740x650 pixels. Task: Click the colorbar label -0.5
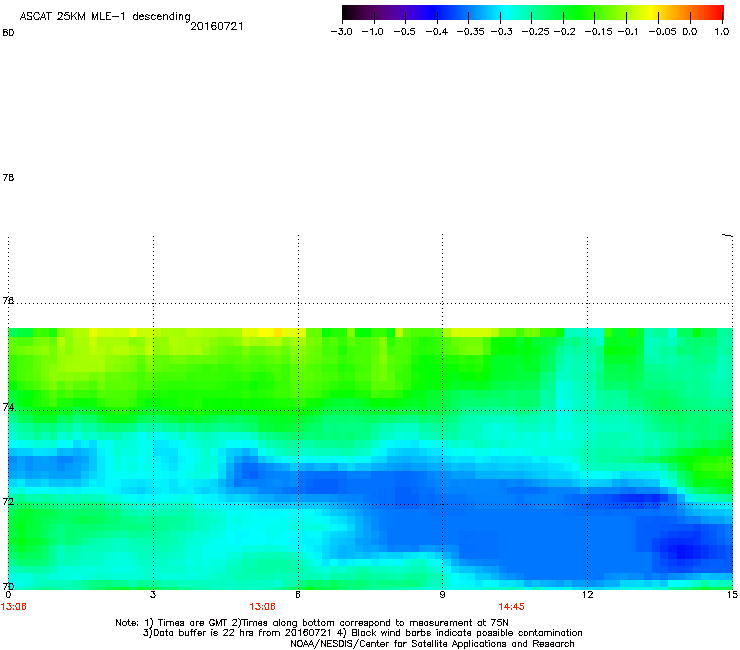click(404, 32)
